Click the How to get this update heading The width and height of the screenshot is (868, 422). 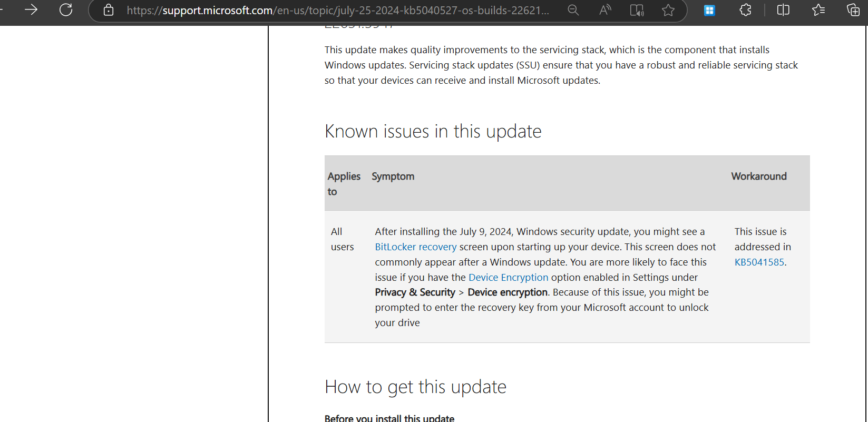[x=415, y=387]
